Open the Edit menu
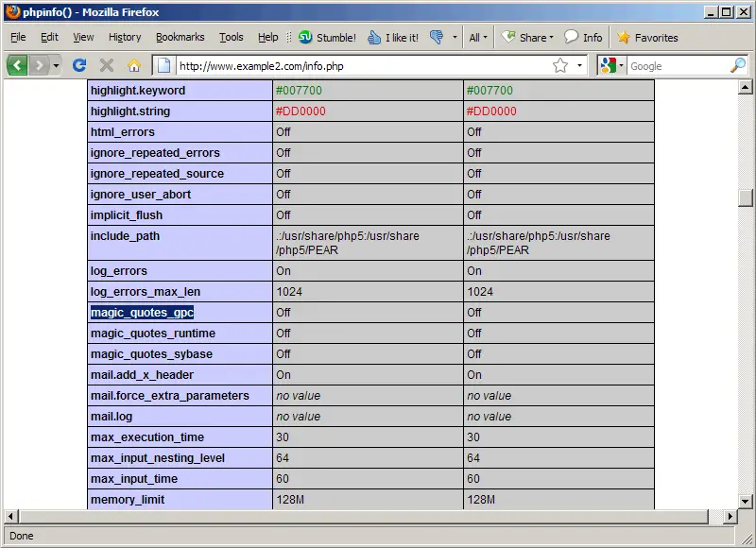Screen dimensions: 756x548 pyautogui.click(x=49, y=37)
